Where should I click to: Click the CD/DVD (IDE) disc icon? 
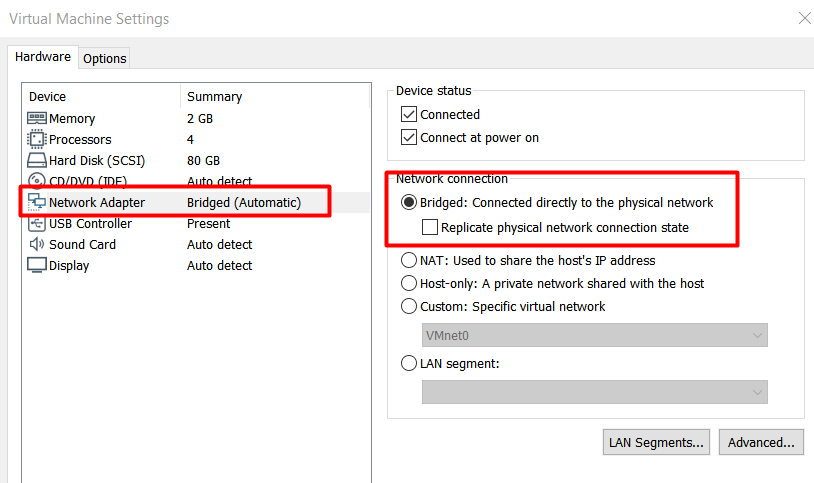[x=36, y=180]
